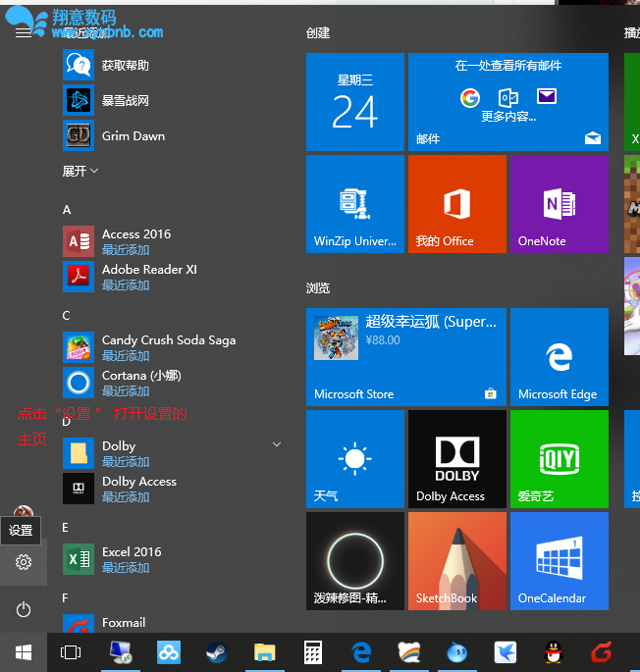Open Adobe Reader XI
640x672 pixels.
click(172, 277)
